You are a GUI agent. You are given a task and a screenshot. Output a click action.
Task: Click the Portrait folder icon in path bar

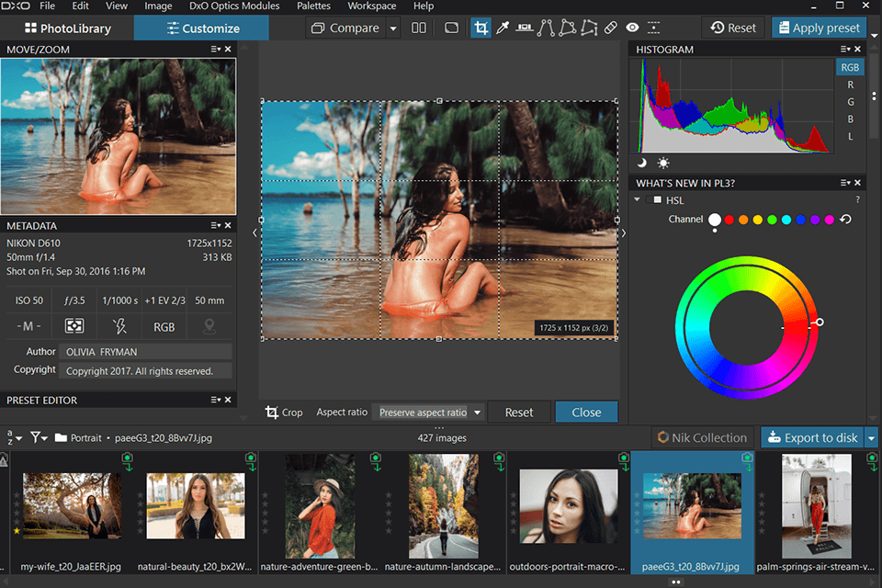[x=61, y=437]
